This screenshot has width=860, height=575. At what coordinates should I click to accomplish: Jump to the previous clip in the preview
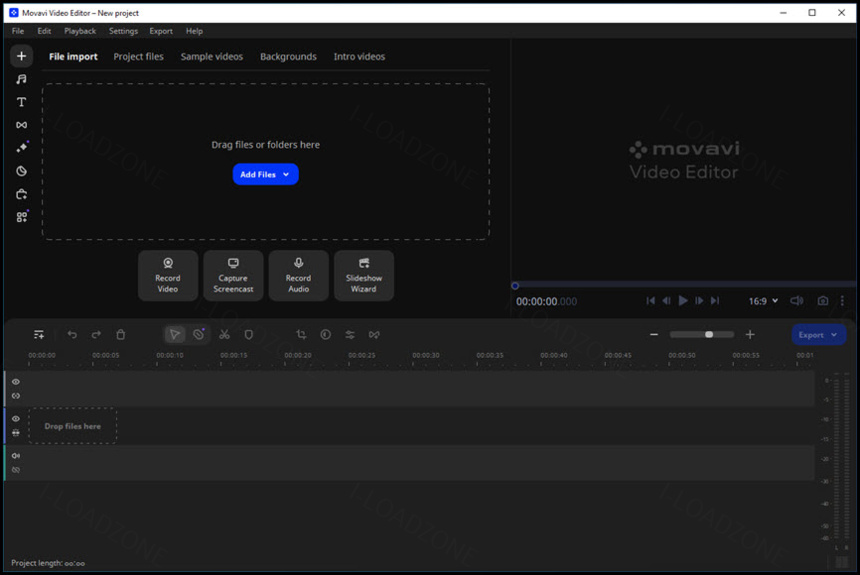(650, 301)
